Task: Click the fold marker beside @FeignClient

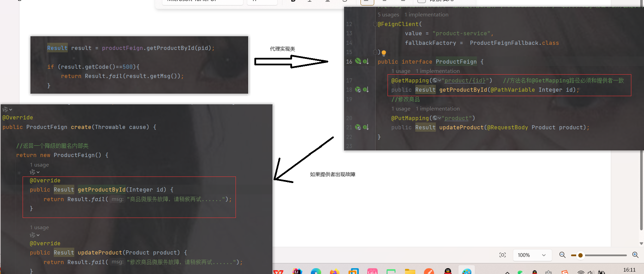Action: [x=375, y=24]
